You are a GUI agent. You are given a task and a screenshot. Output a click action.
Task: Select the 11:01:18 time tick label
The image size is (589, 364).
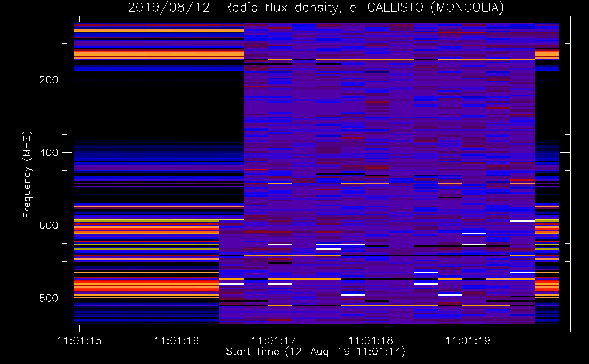pos(371,341)
